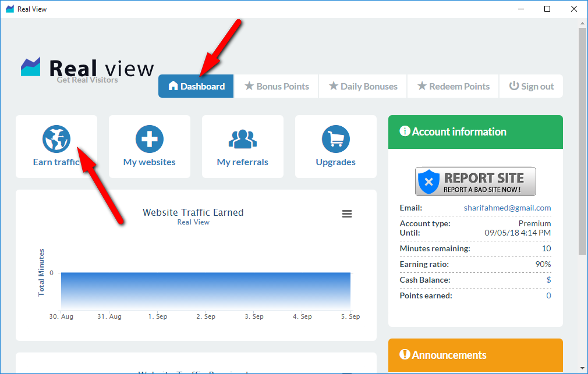Click the Premium account type value
The width and height of the screenshot is (588, 374).
535,223
